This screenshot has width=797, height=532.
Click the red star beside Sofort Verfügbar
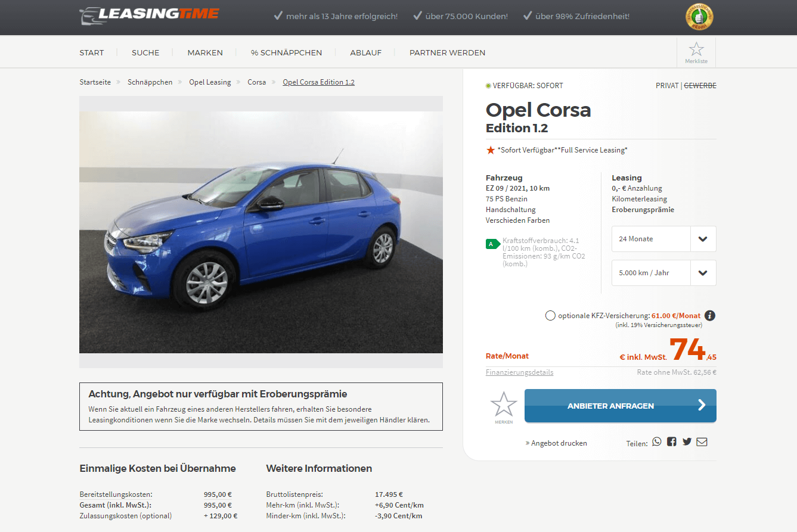(x=491, y=150)
